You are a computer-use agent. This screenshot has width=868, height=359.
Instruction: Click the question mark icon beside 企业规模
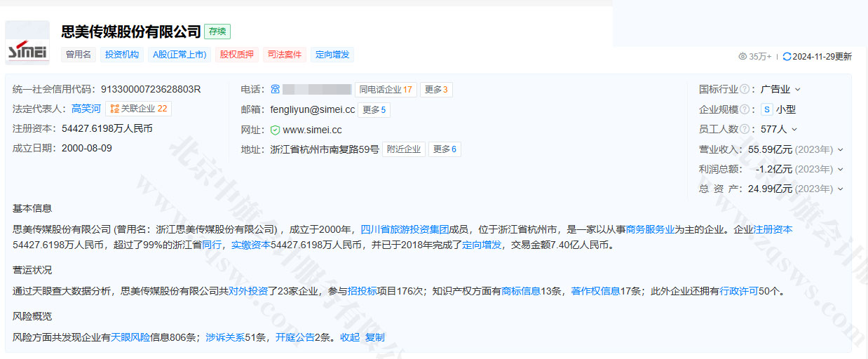tap(745, 109)
